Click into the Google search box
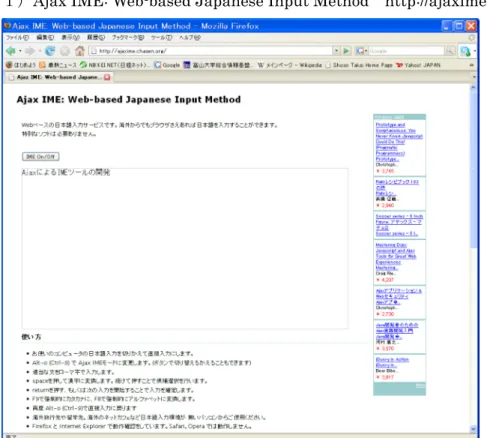 coord(406,51)
